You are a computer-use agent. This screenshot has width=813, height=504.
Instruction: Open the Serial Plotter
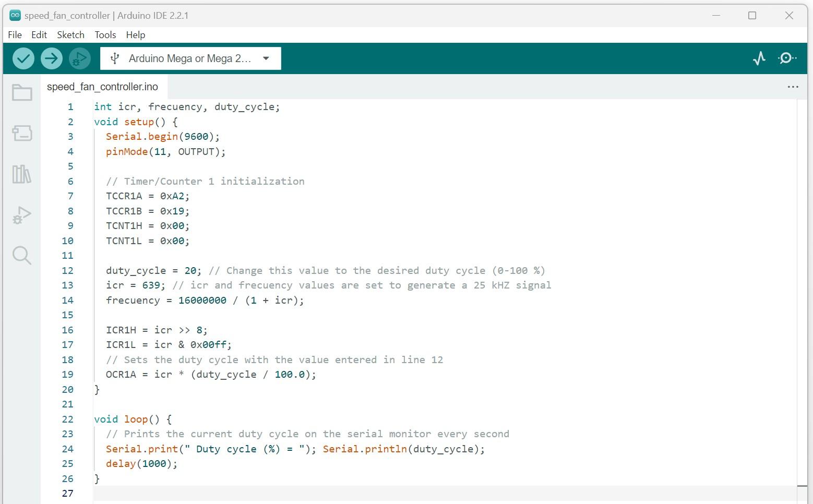(759, 58)
